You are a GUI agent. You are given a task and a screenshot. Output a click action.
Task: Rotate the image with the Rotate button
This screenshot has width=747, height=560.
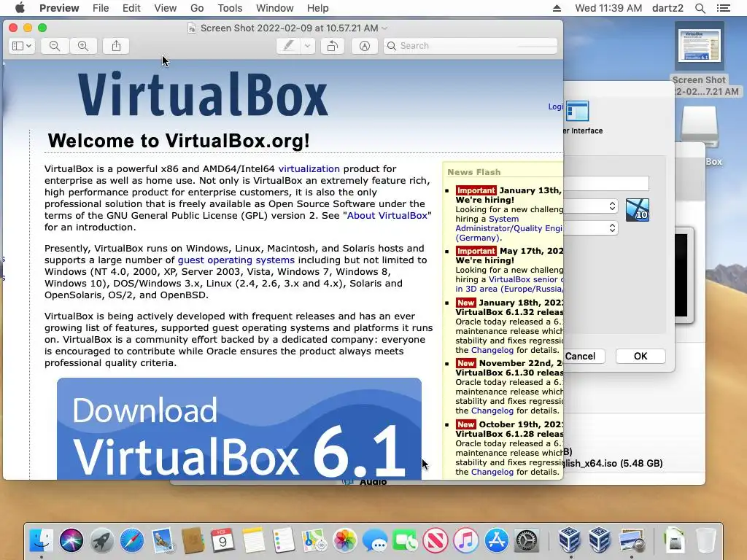(333, 46)
